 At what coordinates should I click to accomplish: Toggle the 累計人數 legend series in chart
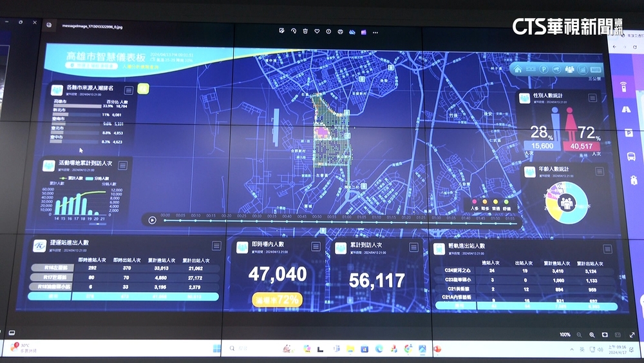tap(65, 178)
